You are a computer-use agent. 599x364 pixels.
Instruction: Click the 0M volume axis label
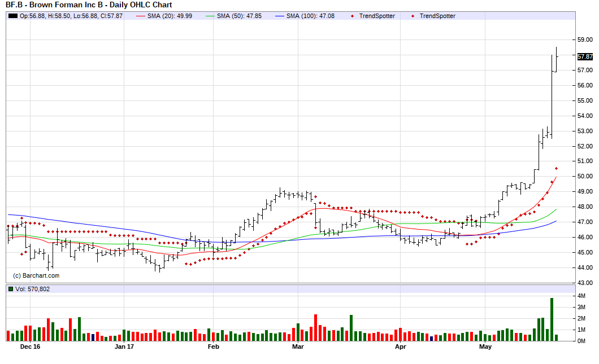coord(581,341)
